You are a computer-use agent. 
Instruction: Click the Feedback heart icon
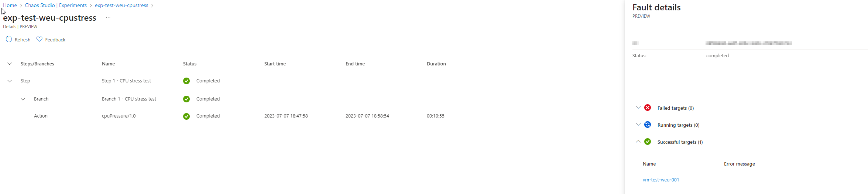pos(40,39)
